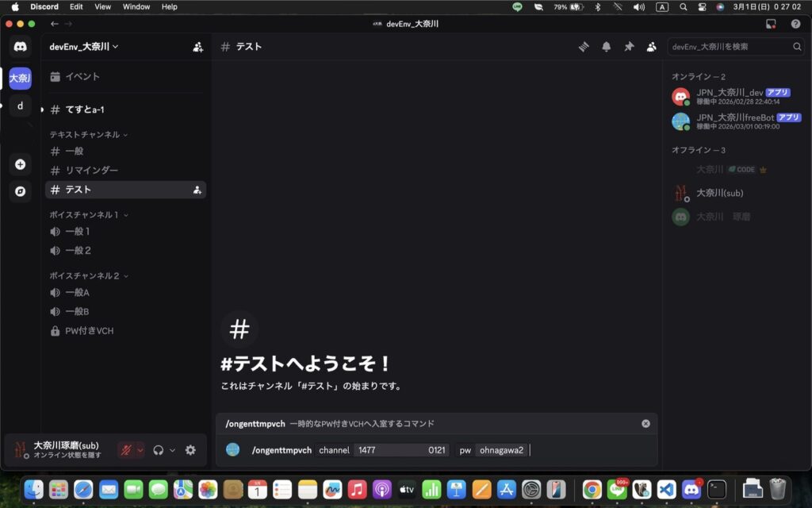Toggle microphone mute button
This screenshot has height=508, width=812.
125,450
